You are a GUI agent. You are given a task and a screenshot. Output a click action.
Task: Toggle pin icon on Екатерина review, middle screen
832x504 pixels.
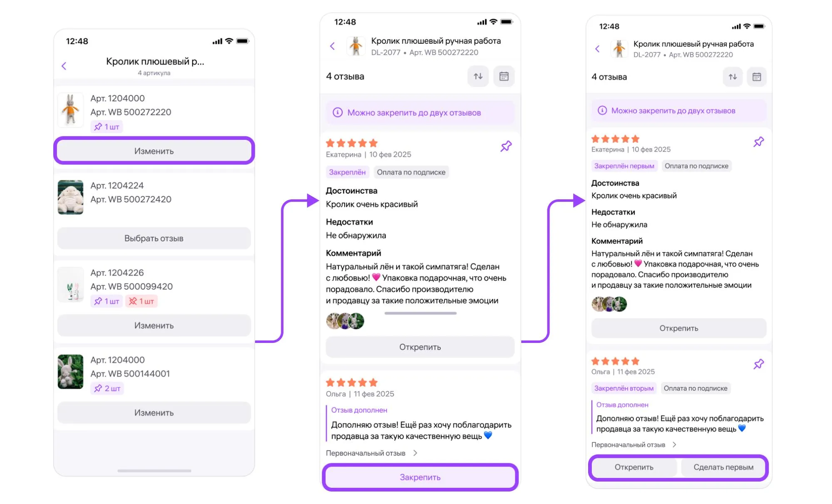(x=506, y=146)
